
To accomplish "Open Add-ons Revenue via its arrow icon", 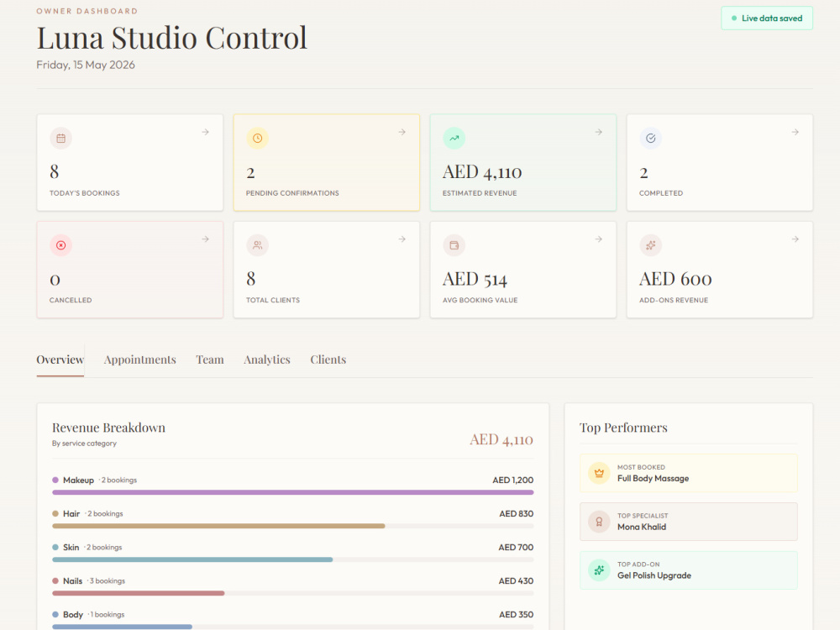I will pyautogui.click(x=795, y=239).
